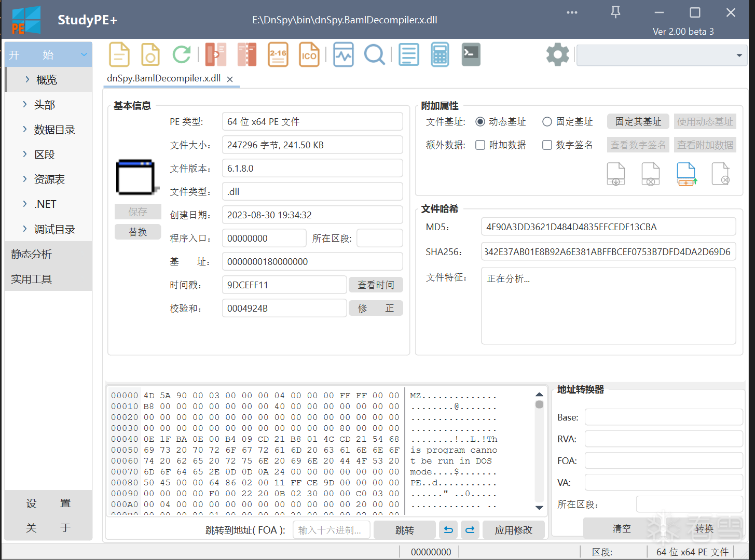Open the new file document icon
Screen dimensions: 755x560
click(119, 54)
